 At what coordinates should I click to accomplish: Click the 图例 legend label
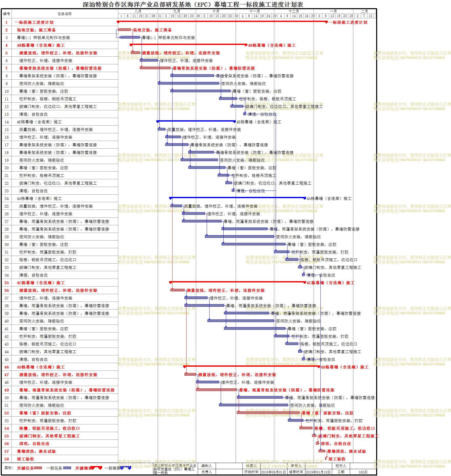point(9,468)
